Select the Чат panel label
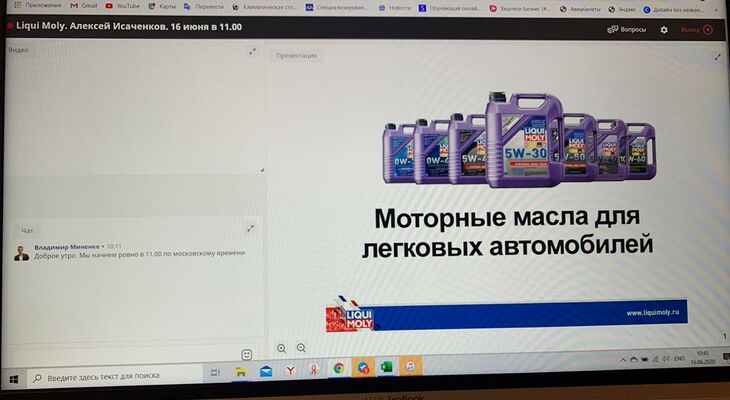The width and height of the screenshot is (730, 400). [x=27, y=231]
